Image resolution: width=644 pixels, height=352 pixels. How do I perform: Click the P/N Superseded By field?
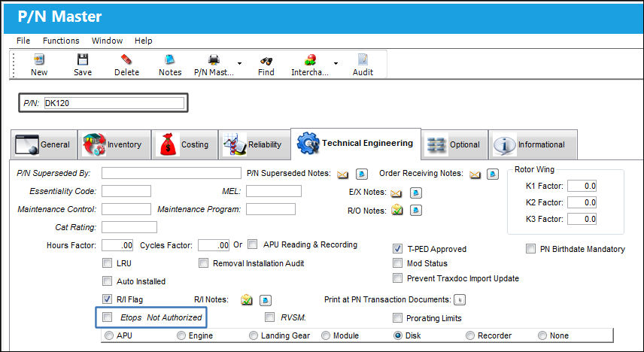[172, 173]
